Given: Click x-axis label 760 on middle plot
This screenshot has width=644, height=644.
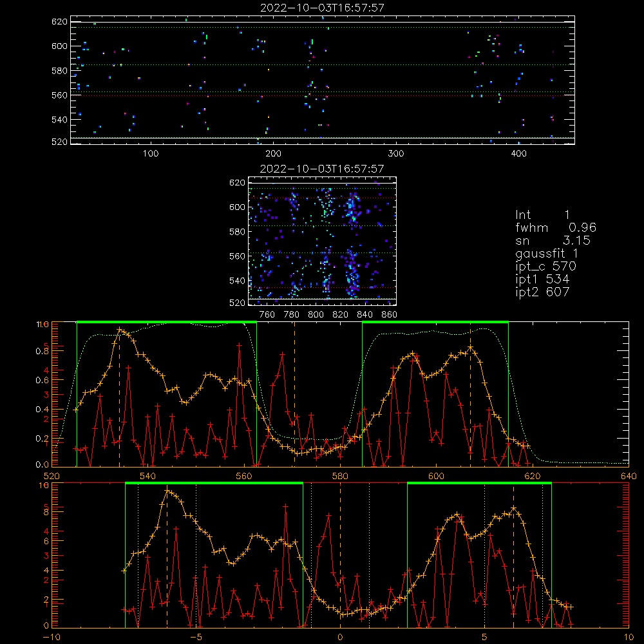Looking at the screenshot, I should click(x=267, y=315).
